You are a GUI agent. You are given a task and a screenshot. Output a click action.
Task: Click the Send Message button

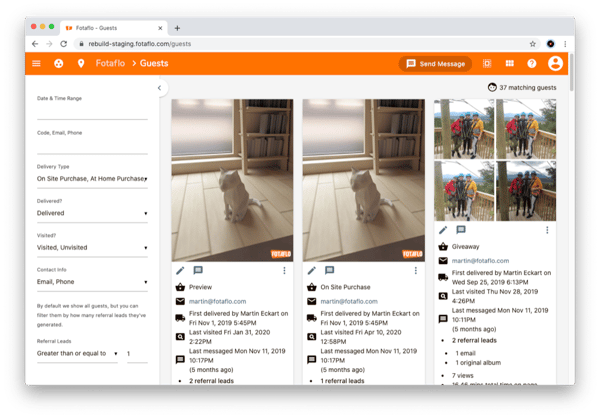coord(435,64)
